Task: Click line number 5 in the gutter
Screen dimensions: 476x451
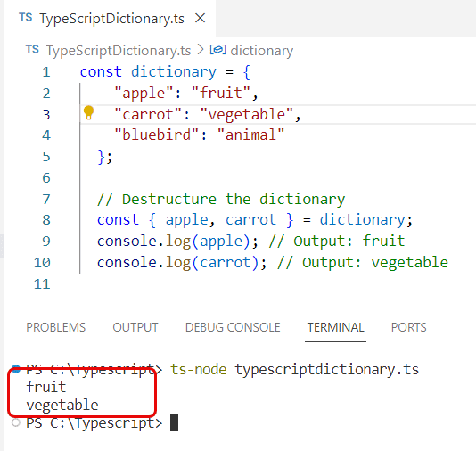Action: coord(46,157)
